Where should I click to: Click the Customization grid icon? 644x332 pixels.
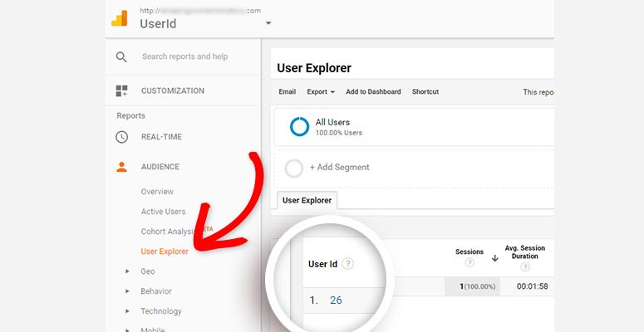point(121,90)
